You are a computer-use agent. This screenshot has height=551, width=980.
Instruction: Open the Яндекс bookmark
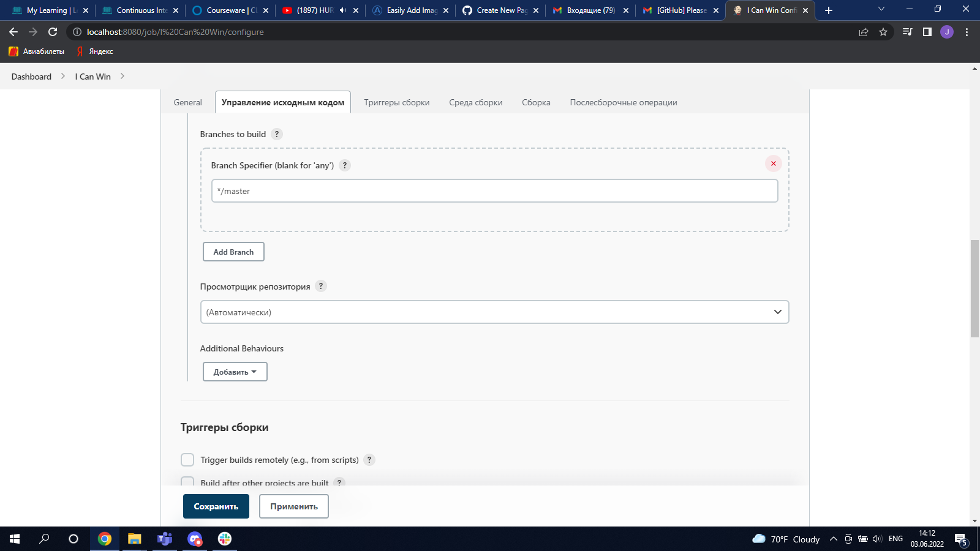pyautogui.click(x=95, y=51)
